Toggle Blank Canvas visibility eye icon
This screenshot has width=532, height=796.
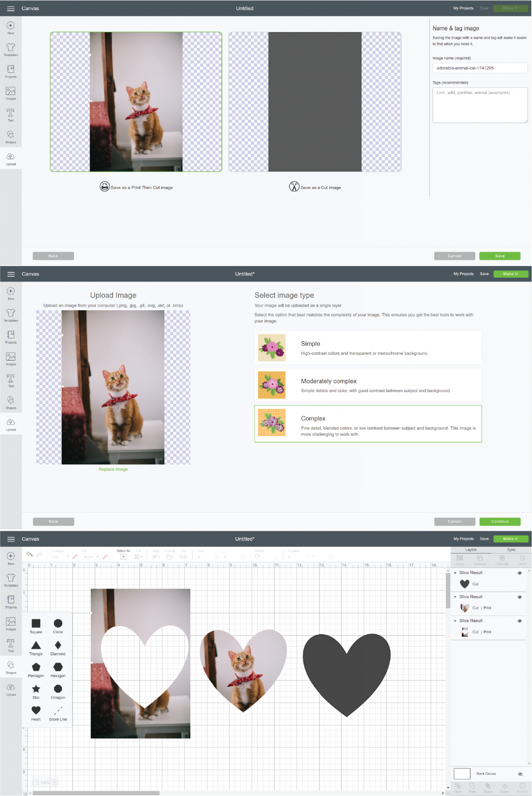coord(520,774)
